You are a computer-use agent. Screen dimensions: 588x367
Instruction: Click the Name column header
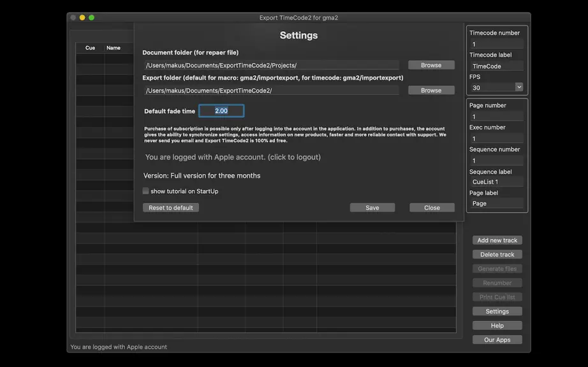click(114, 48)
